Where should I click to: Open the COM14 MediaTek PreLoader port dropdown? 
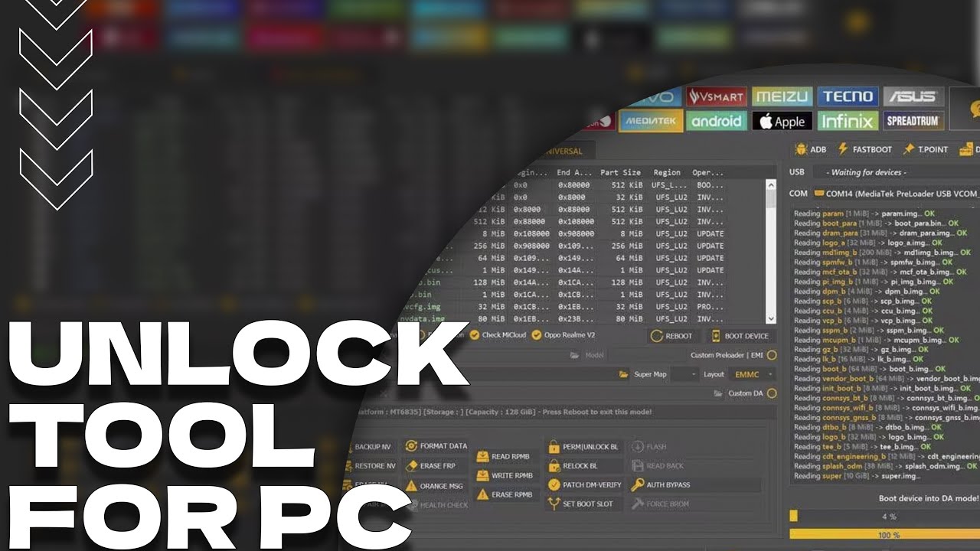896,194
